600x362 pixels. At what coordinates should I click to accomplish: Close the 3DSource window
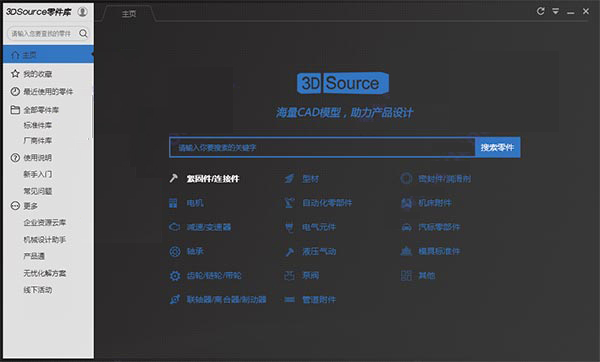click(586, 11)
